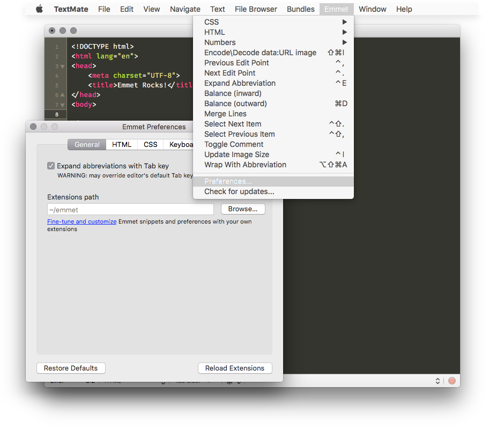This screenshot has width=504, height=429.
Task: Choose Select Next Item
Action: pos(273,124)
